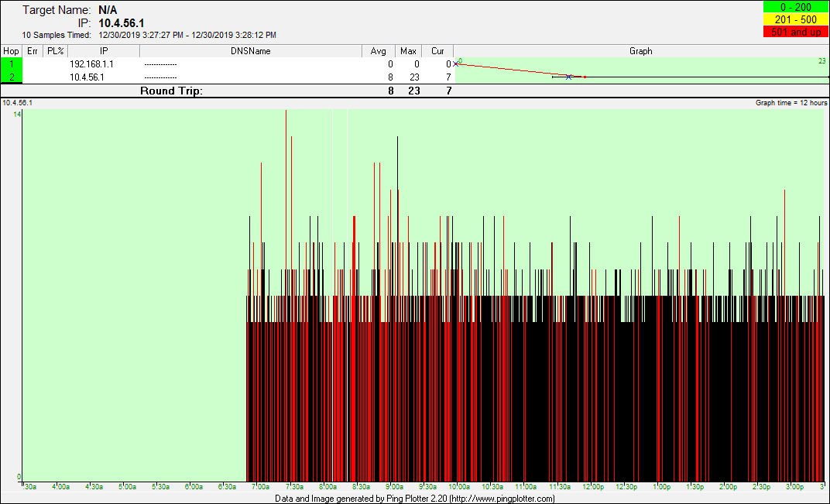Click the Cur column header
This screenshot has height=504, width=830.
[437, 51]
